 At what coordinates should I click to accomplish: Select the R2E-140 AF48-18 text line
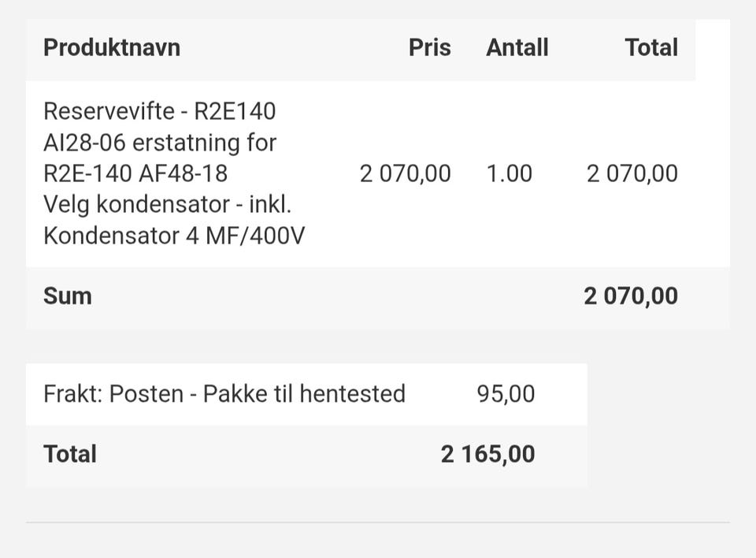click(x=135, y=173)
